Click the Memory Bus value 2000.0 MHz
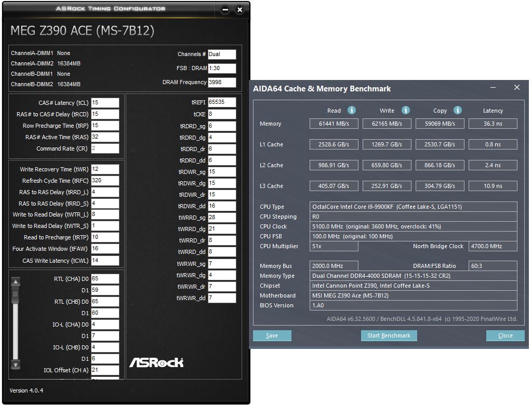532x405 pixels. point(334,266)
